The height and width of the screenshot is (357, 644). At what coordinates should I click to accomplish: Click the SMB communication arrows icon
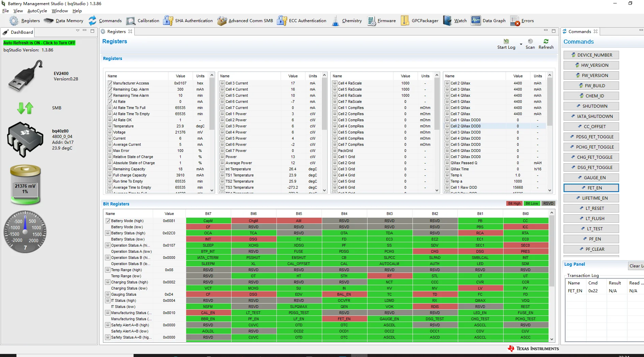[x=25, y=108]
